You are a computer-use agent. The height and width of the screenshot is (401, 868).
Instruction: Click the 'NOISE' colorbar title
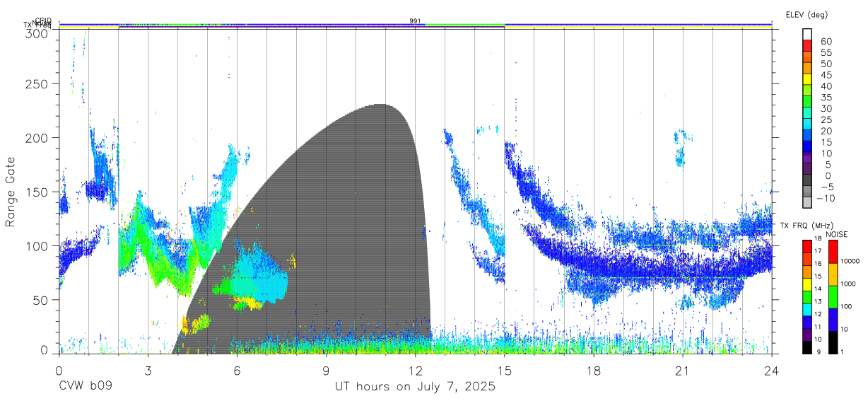coord(836,234)
